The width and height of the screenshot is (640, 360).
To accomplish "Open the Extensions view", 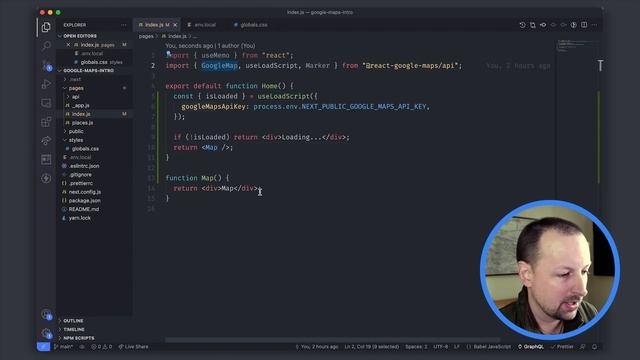I will click(x=46, y=122).
